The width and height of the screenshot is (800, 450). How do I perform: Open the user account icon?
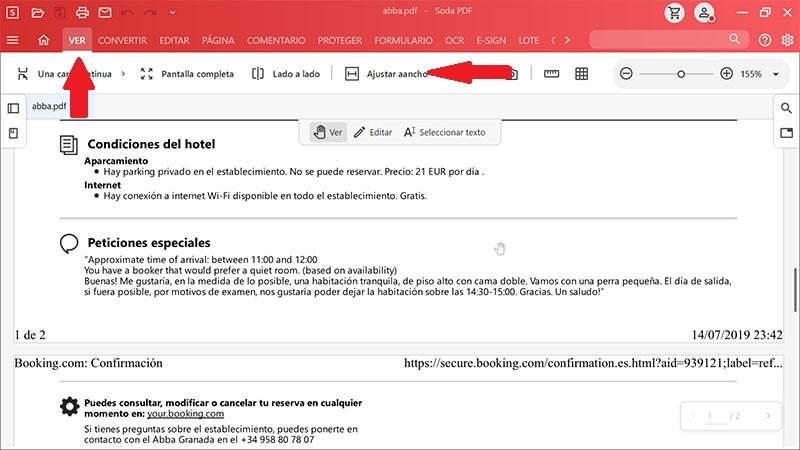point(704,13)
